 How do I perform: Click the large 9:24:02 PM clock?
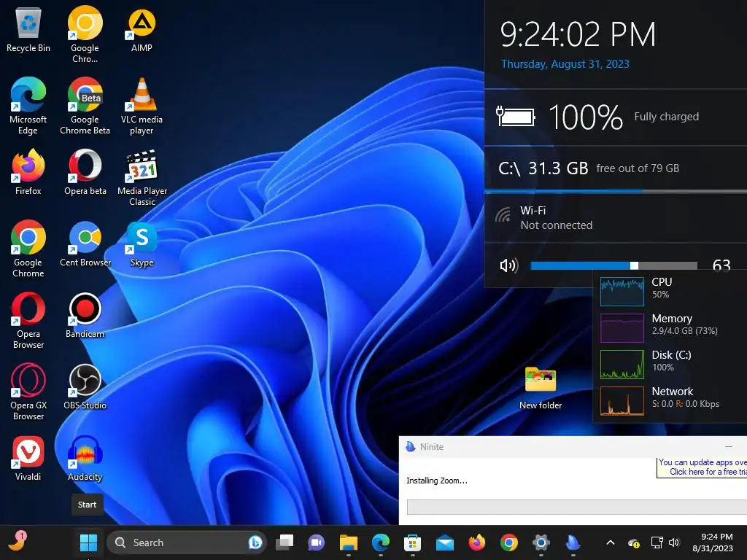(x=578, y=34)
